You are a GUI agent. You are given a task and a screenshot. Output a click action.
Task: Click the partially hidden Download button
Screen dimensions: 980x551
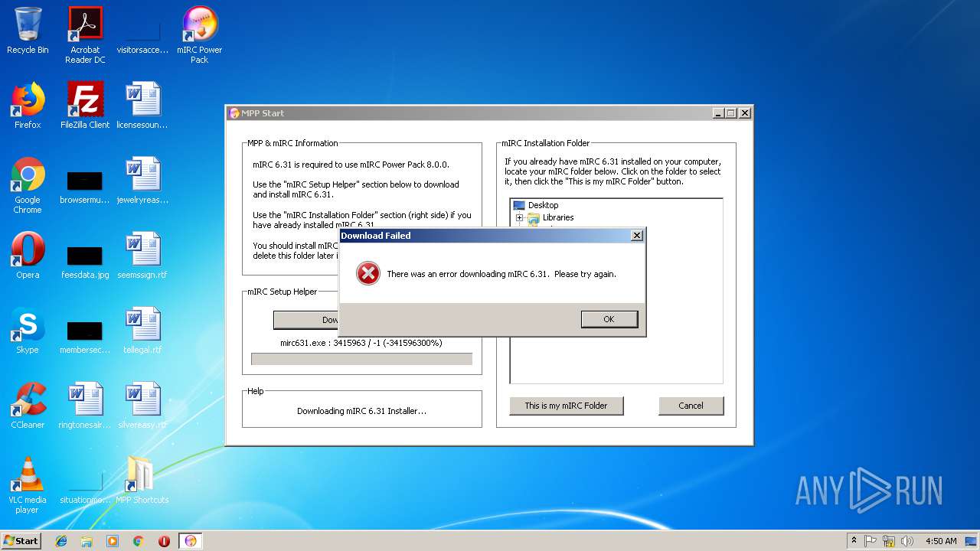click(305, 320)
